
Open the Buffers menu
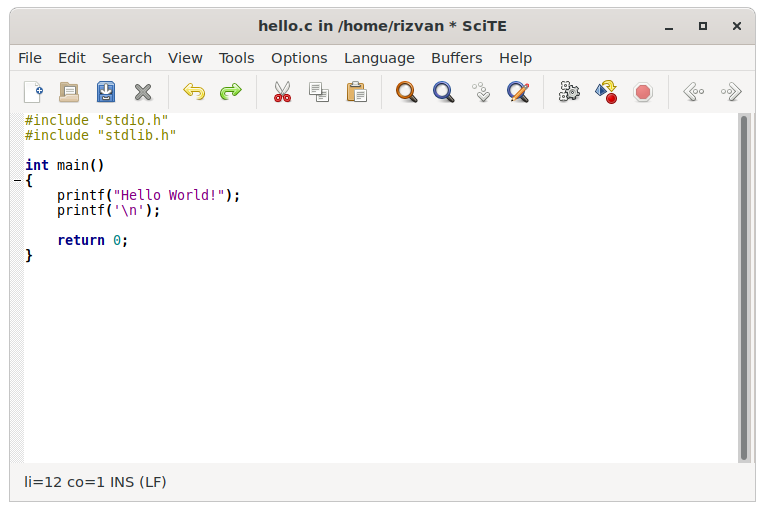coord(456,58)
